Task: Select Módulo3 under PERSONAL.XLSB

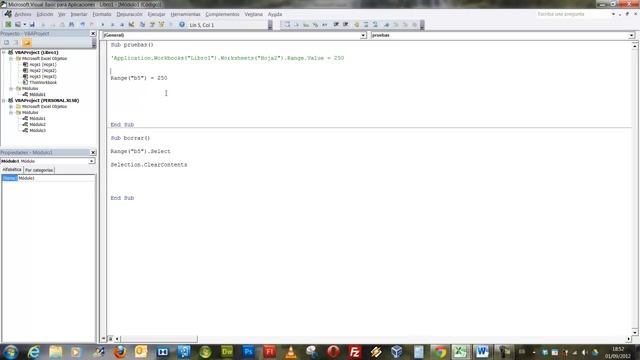Action: [37, 130]
